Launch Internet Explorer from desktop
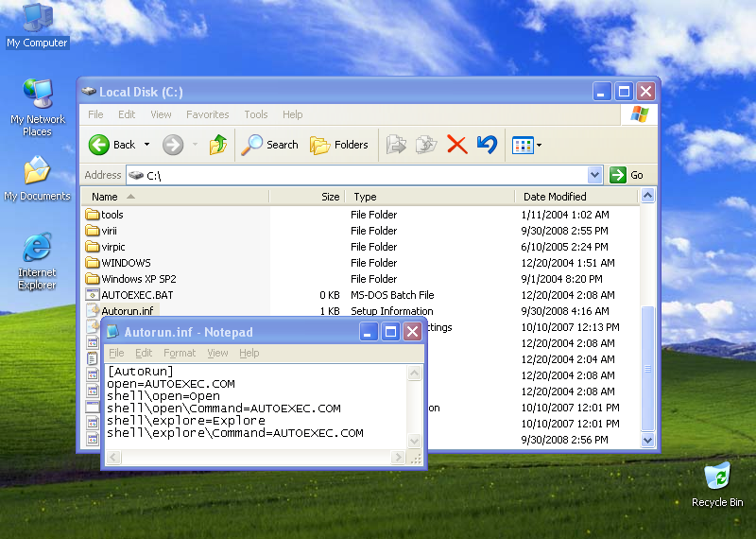The height and width of the screenshot is (539, 756). [37, 262]
